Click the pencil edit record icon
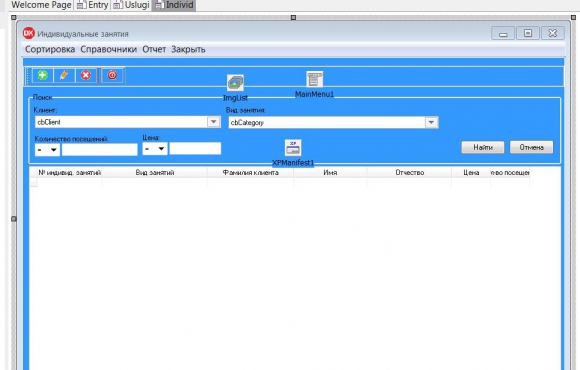 (x=64, y=75)
